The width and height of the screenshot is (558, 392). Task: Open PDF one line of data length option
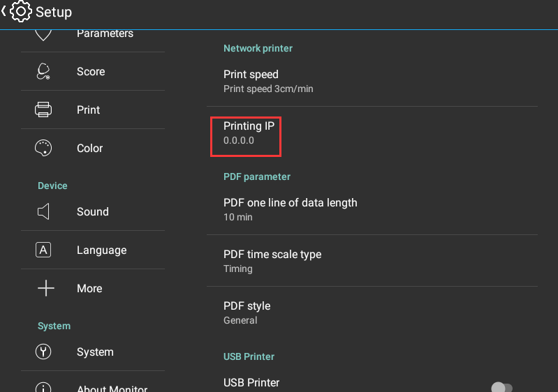pyautogui.click(x=372, y=209)
